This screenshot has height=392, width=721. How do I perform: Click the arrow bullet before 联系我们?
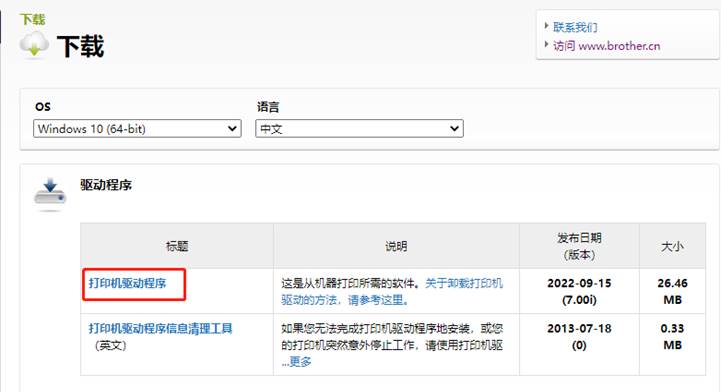point(546,26)
